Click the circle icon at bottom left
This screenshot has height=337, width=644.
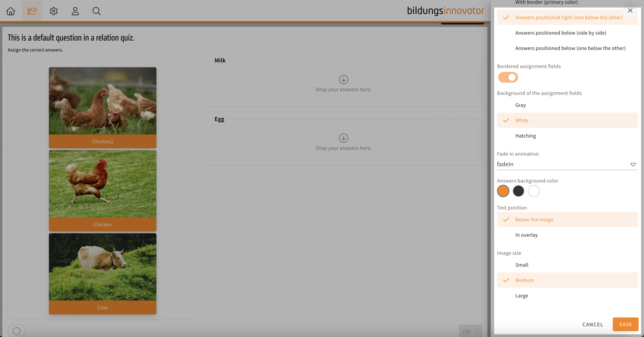pyautogui.click(x=17, y=331)
